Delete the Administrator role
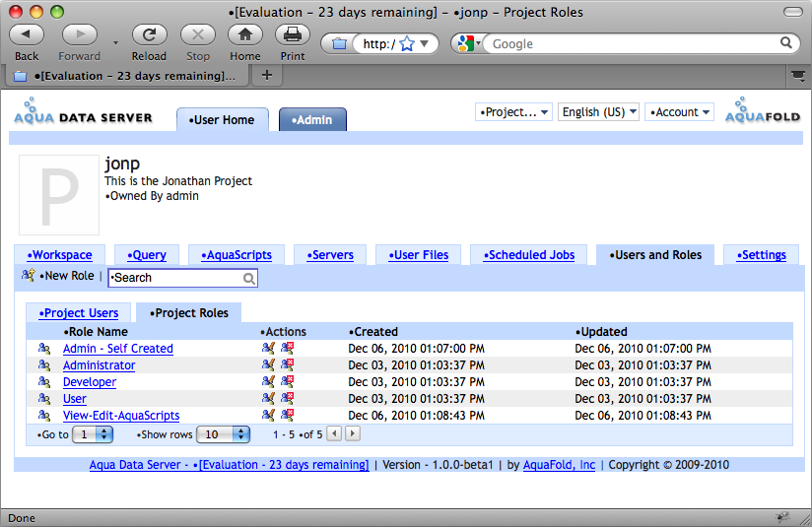 (x=288, y=364)
